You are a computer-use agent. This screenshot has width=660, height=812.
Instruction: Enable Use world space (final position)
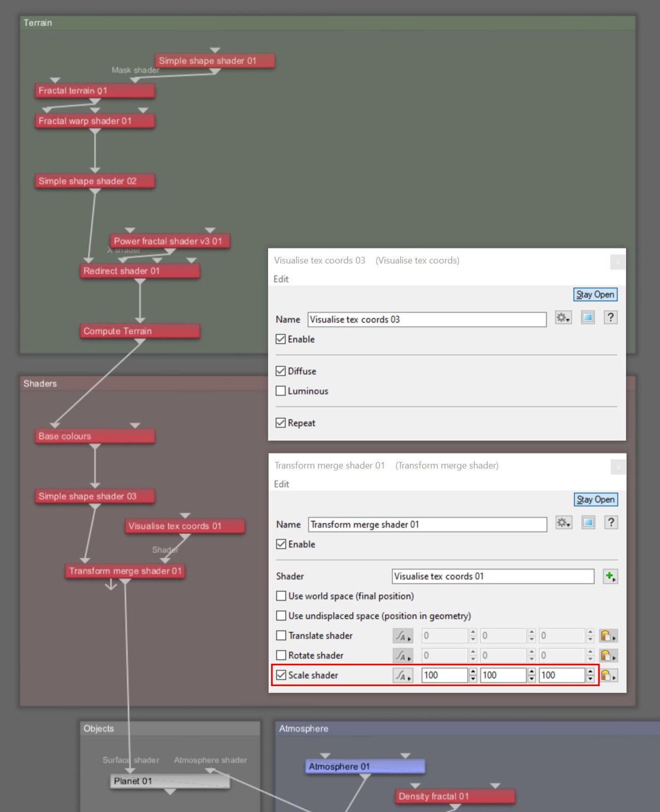point(281,596)
